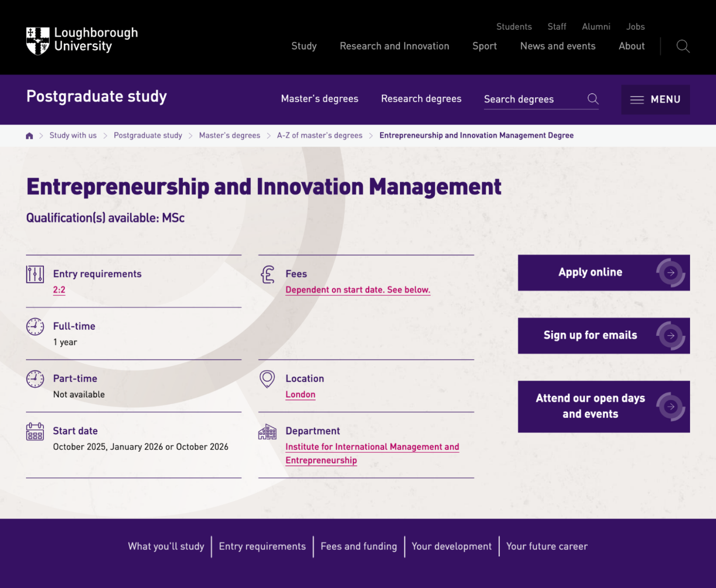This screenshot has height=588, width=716.
Task: Open the London location link
Action: pos(301,395)
